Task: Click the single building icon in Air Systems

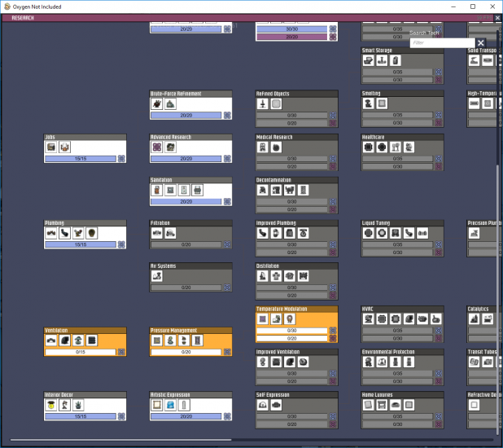Action: click(x=157, y=276)
